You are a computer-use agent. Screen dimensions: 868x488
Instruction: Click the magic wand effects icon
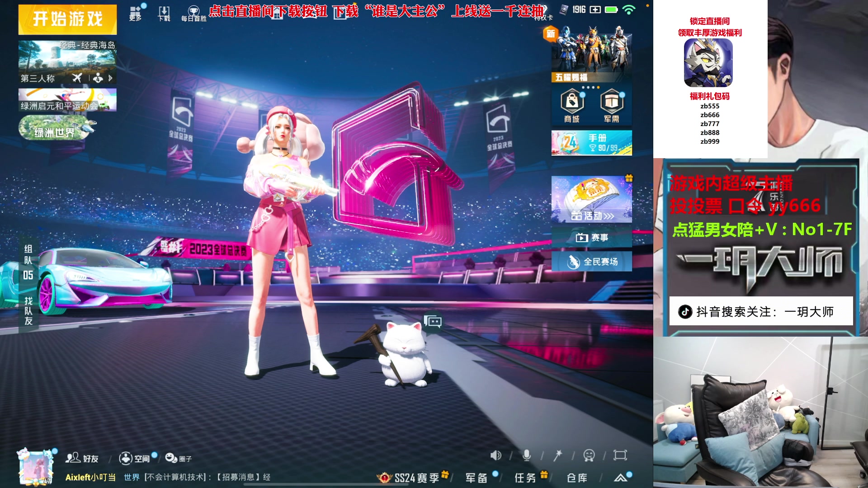[x=558, y=455]
